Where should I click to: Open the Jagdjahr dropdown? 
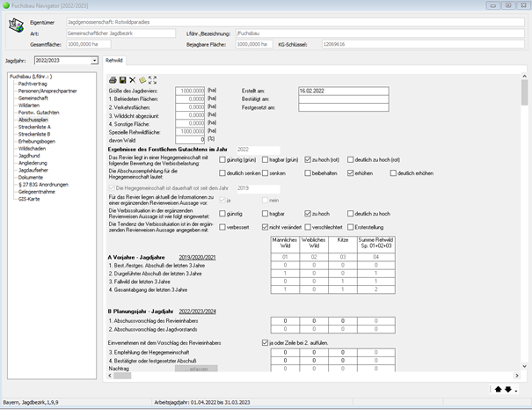click(94, 61)
